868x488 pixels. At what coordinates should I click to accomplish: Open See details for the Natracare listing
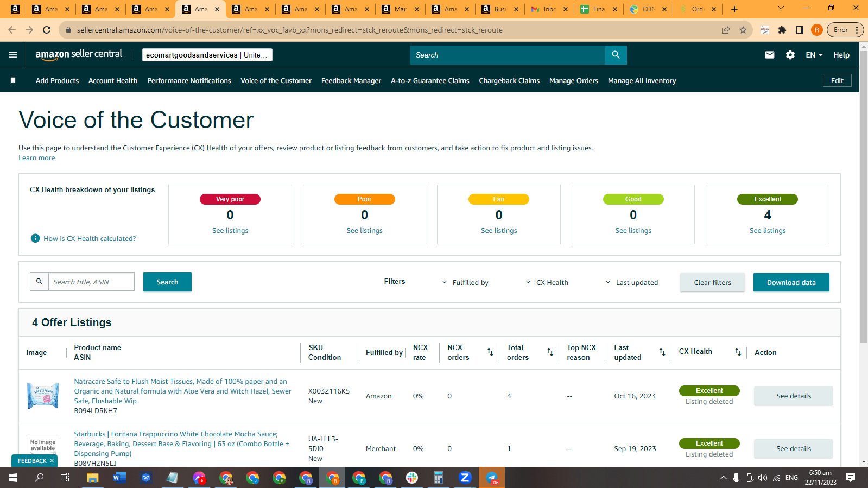[793, 396]
